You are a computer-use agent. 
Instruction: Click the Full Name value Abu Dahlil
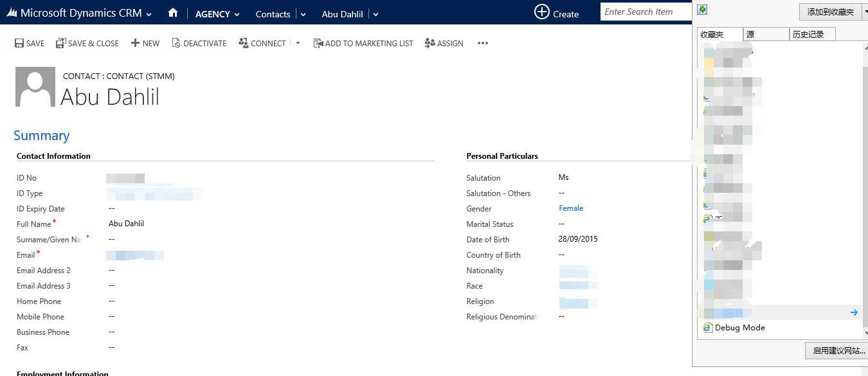click(126, 224)
